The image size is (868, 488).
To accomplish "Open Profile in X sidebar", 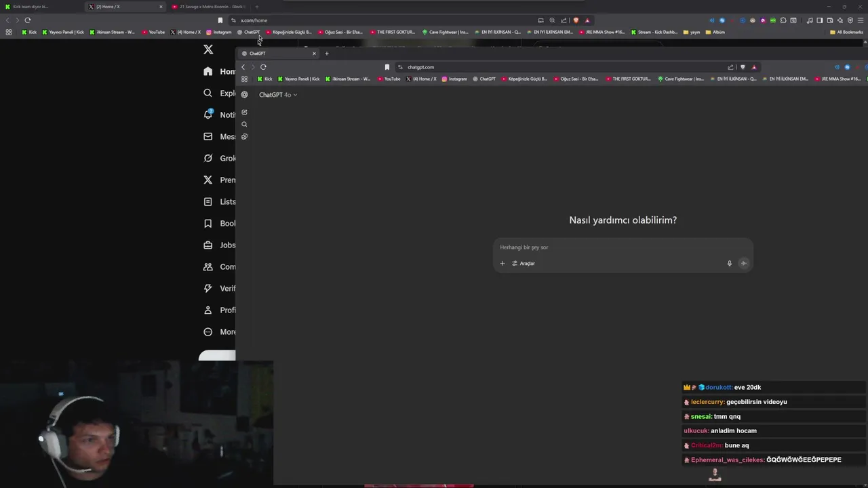I will 219,310.
